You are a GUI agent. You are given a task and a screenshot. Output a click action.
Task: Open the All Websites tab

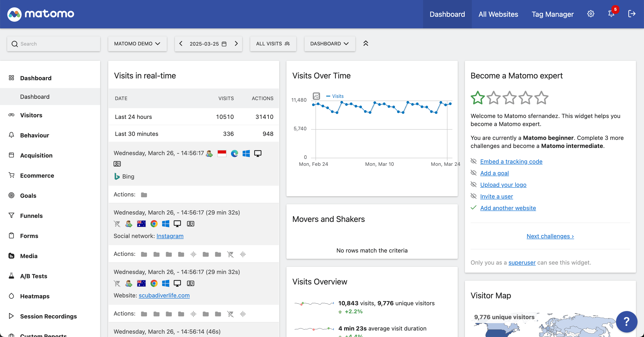498,14
